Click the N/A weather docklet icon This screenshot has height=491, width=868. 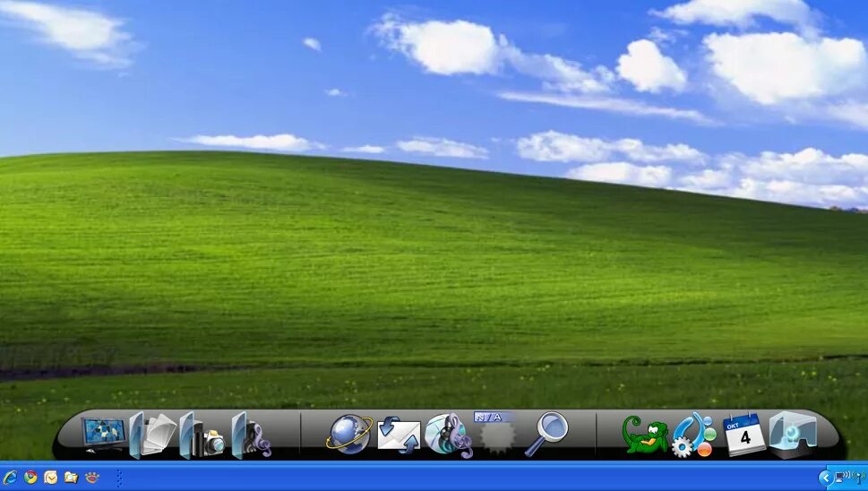495,432
